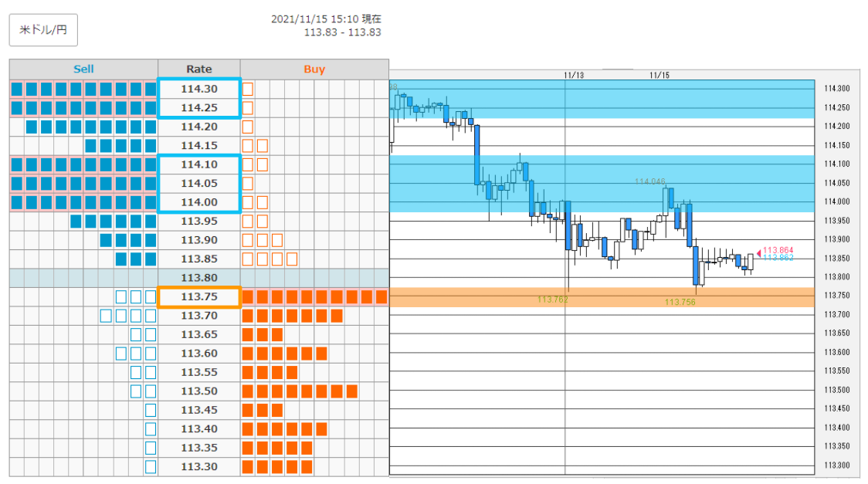868x484 pixels.
Task: Click the 113.300 price axis label
Action: (836, 465)
